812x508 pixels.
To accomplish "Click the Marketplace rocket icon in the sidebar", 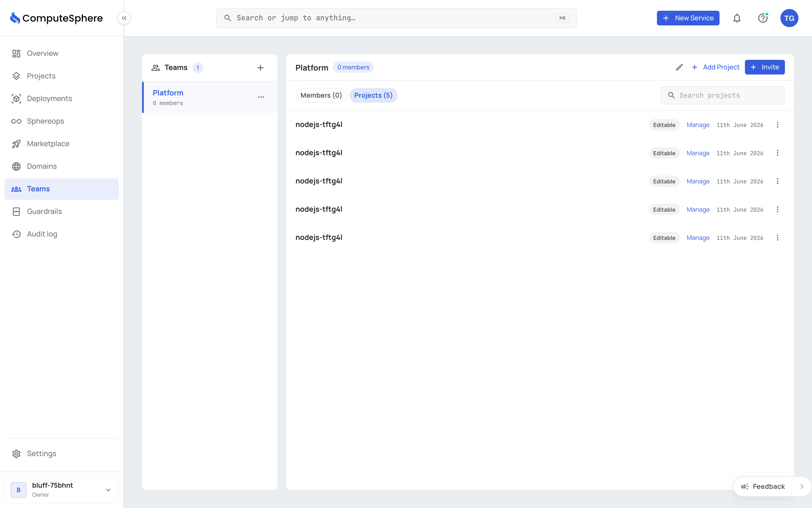I will (x=16, y=144).
